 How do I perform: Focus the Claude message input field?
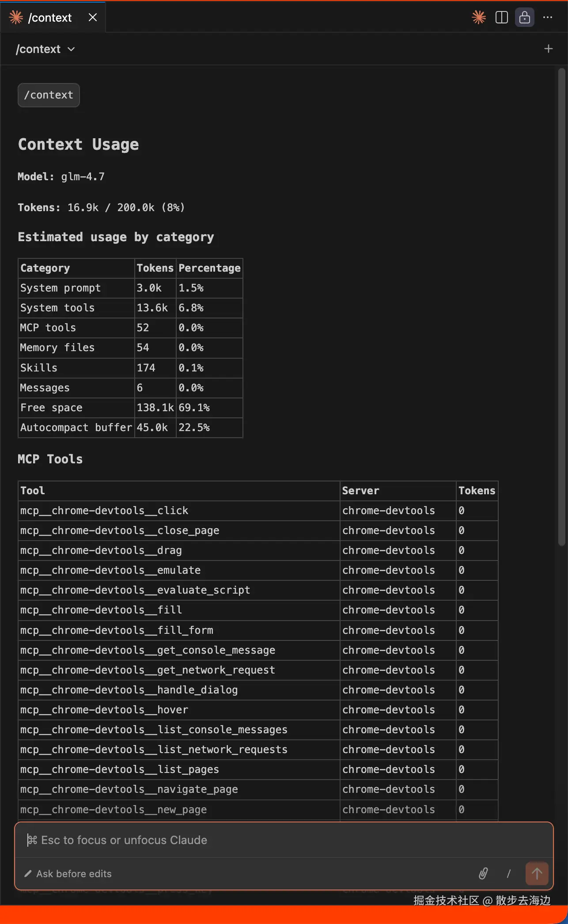(283, 840)
